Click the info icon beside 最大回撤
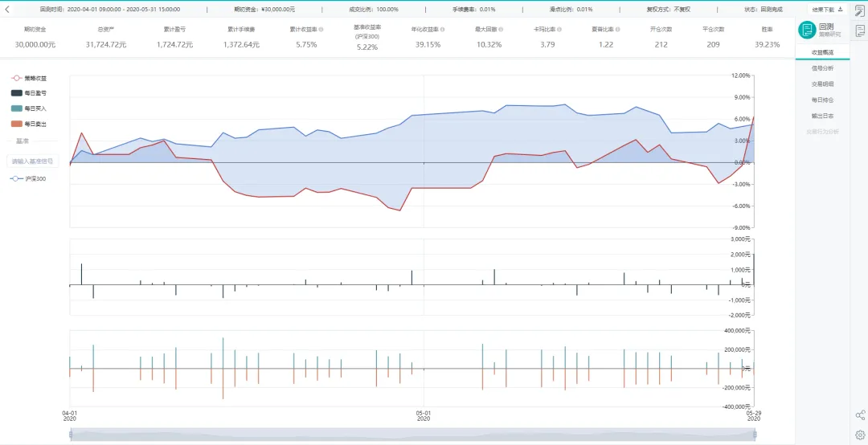Image resolution: width=868 pixels, height=445 pixels. [x=502, y=30]
